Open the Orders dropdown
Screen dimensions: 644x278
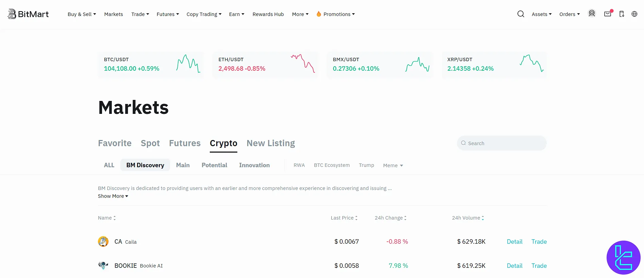click(570, 14)
